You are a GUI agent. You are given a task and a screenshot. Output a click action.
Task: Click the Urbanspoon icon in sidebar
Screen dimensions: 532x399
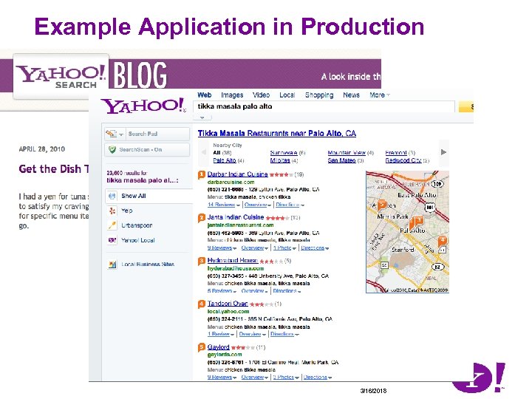(x=112, y=225)
